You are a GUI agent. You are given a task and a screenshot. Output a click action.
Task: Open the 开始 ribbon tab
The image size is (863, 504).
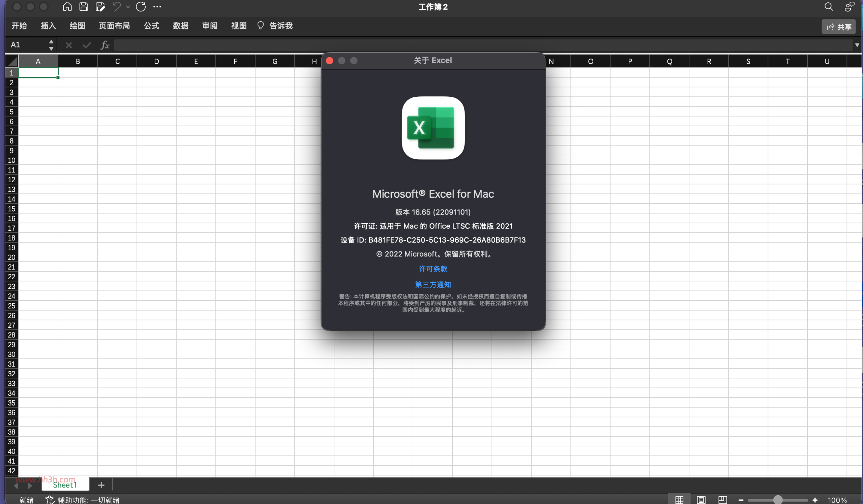coord(19,26)
